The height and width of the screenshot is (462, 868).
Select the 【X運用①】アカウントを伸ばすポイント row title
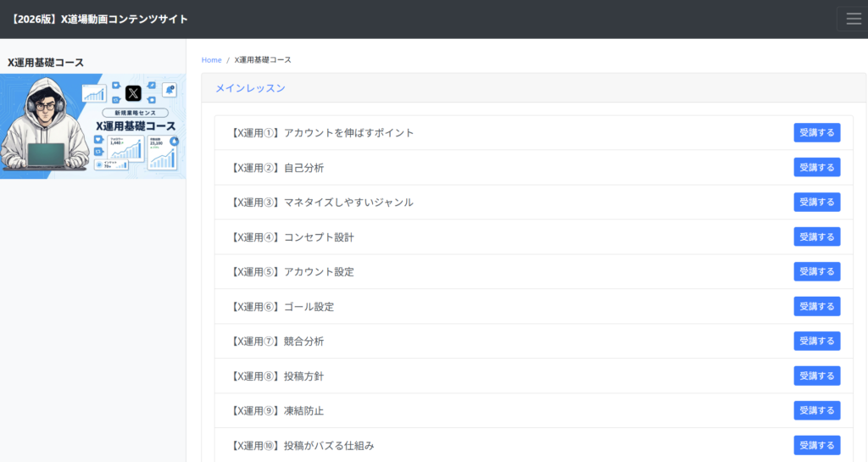click(x=322, y=133)
